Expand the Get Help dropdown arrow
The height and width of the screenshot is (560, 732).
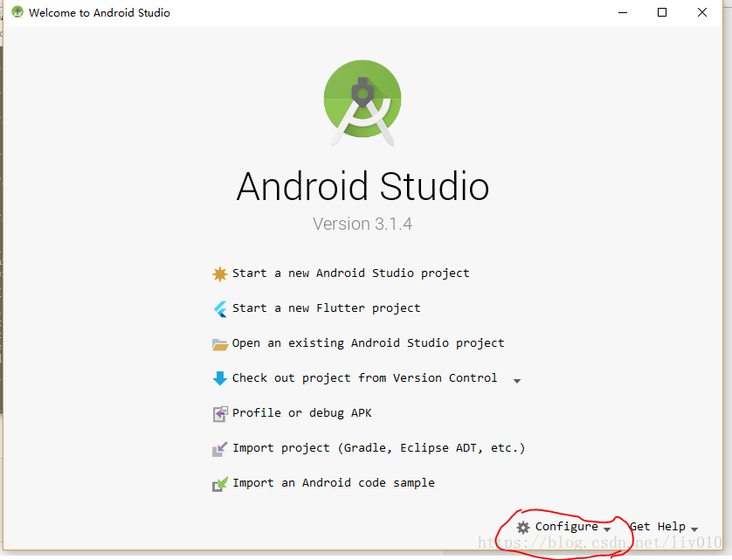point(694,529)
